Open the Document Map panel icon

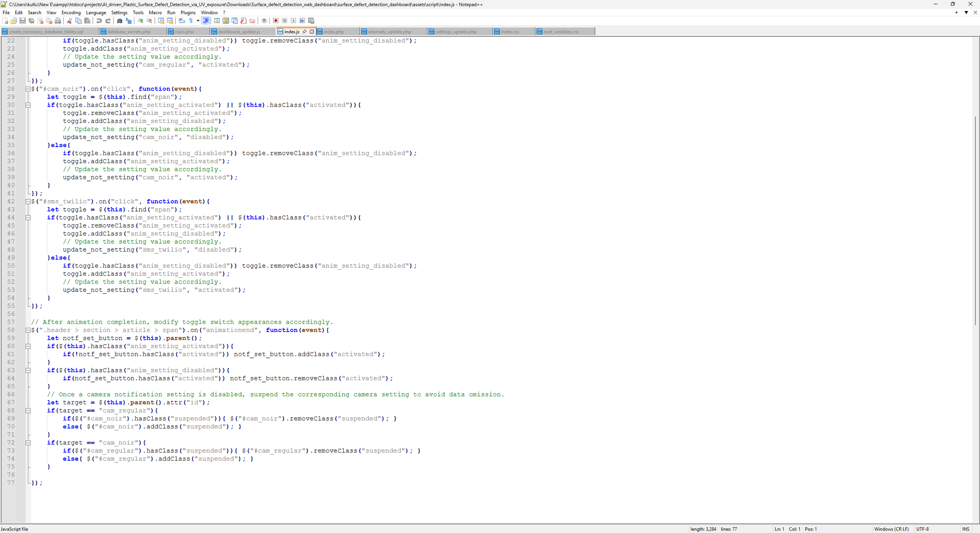(x=226, y=21)
